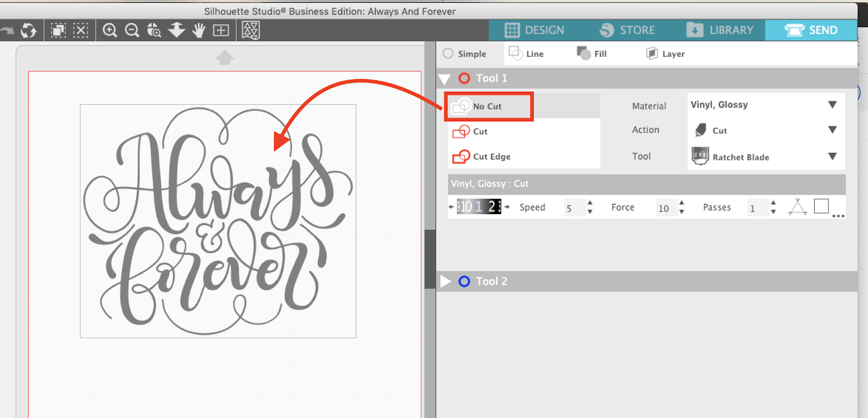Switch to the STORE tab
This screenshot has width=868, height=418.
pyautogui.click(x=628, y=30)
